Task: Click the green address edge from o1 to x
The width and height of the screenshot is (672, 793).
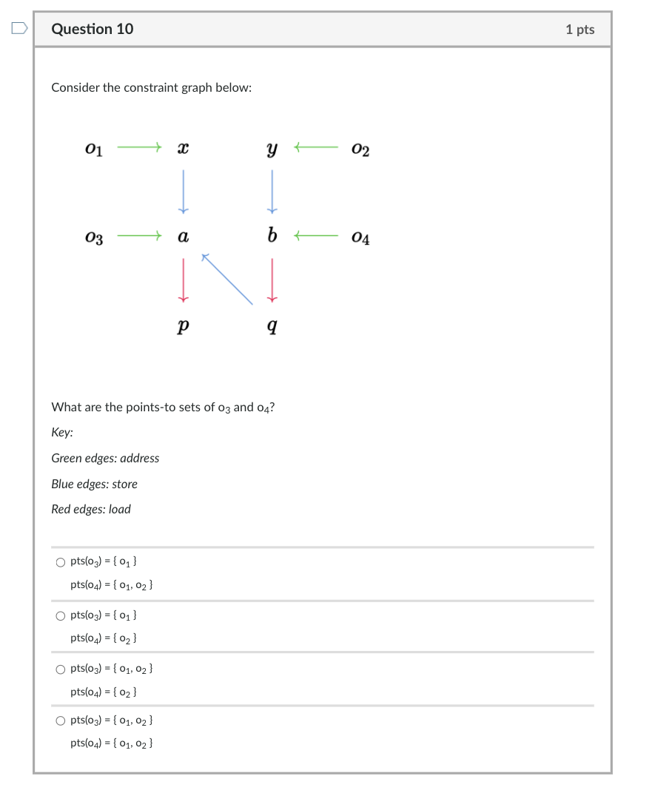Action: pos(138,147)
